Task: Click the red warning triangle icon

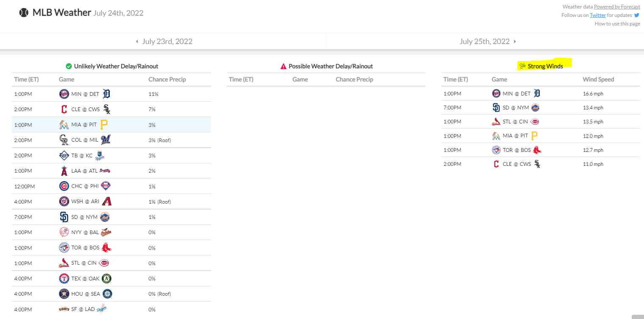Action: pos(283,66)
